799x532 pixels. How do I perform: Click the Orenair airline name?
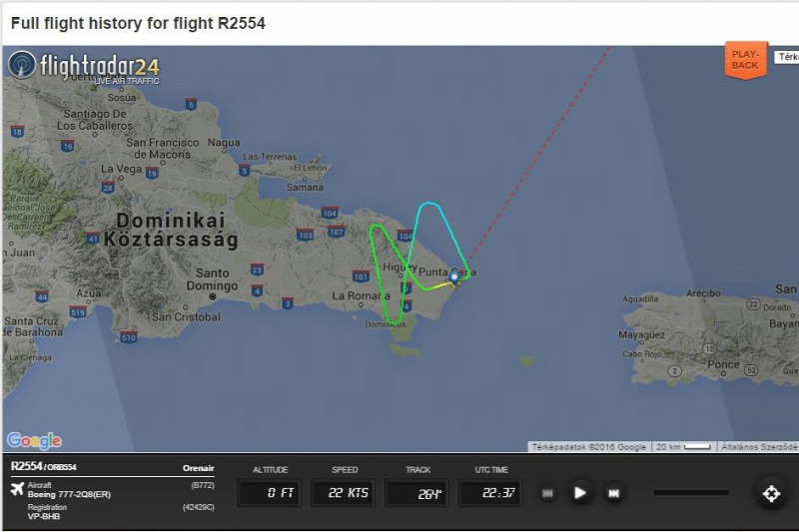[x=199, y=468]
